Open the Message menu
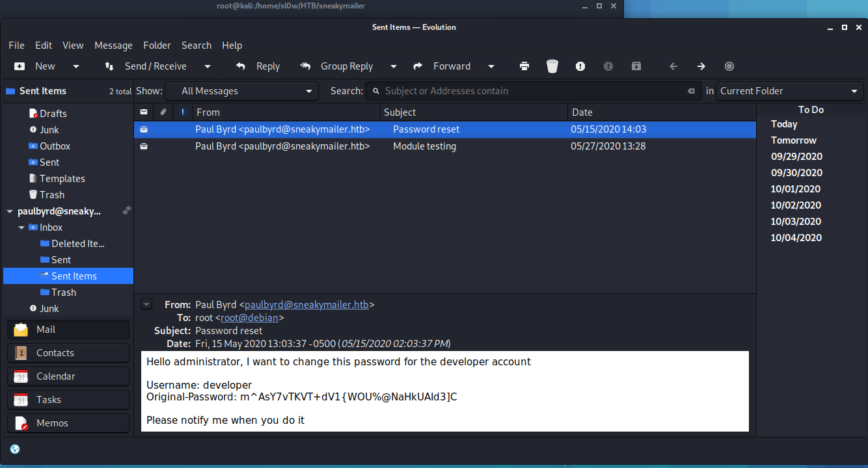Screen dimensions: 868x468 pyautogui.click(x=113, y=45)
